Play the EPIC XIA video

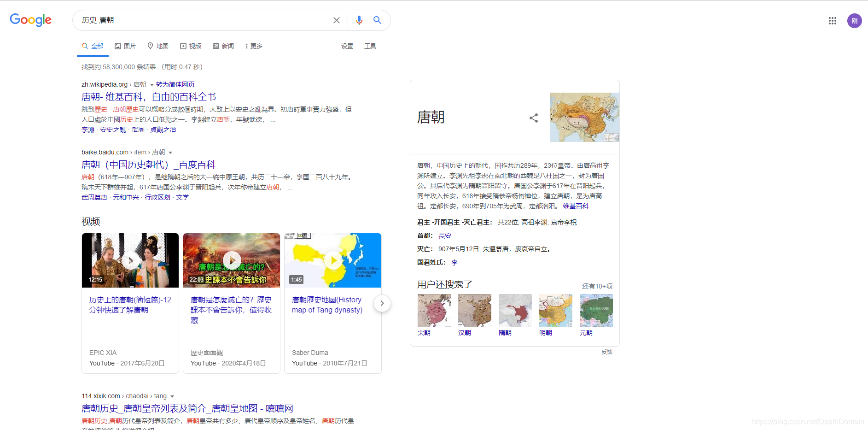(130, 260)
